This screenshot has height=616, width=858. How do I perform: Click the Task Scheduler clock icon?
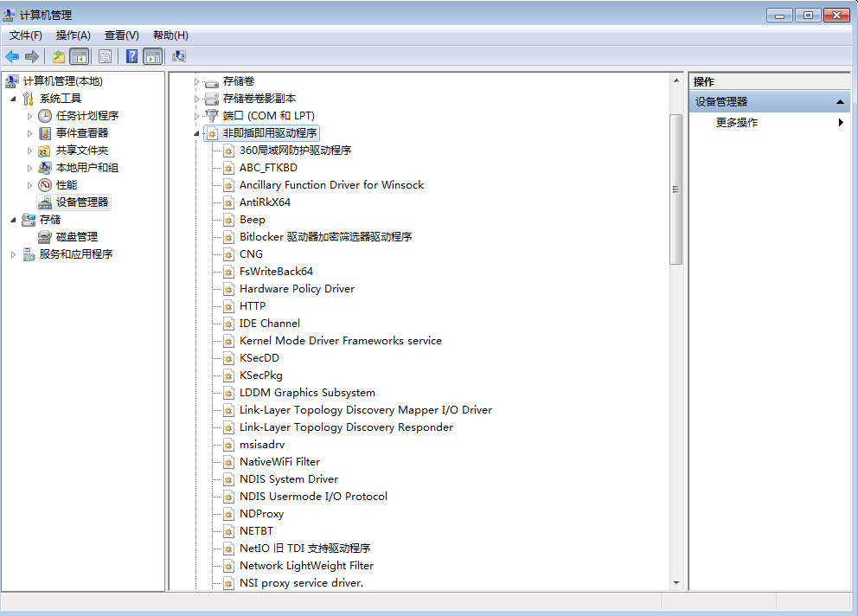click(x=45, y=116)
